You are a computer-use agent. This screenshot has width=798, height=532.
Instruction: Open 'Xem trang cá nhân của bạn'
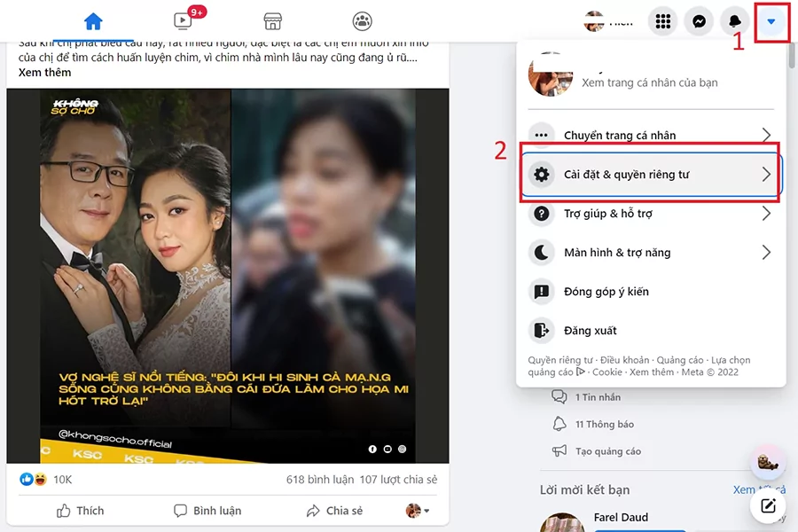[x=650, y=82]
